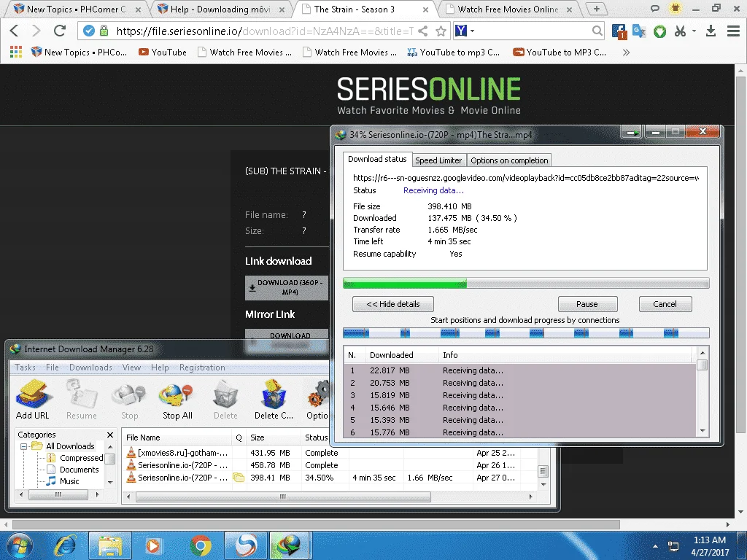Open the browser hamburger menu
Viewport: 747px width, 560px height.
point(734,31)
